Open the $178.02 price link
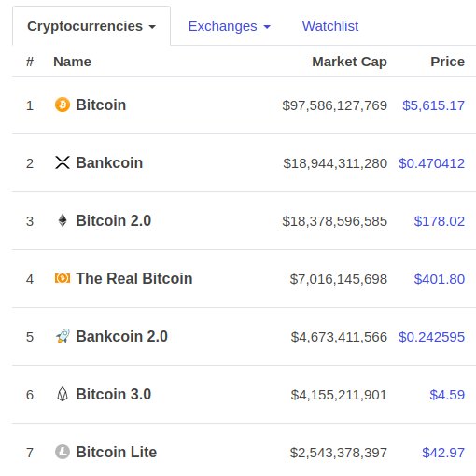Screen dimensions: 476x476 click(440, 221)
